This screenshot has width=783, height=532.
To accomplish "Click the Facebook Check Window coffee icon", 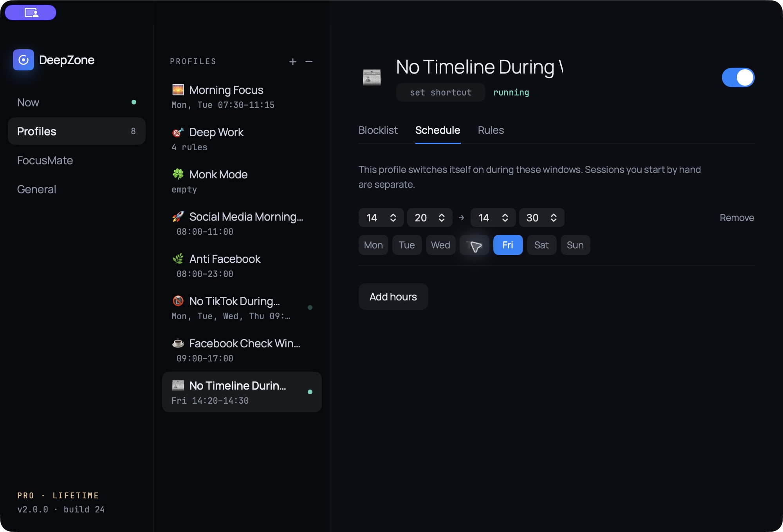I will coord(178,343).
